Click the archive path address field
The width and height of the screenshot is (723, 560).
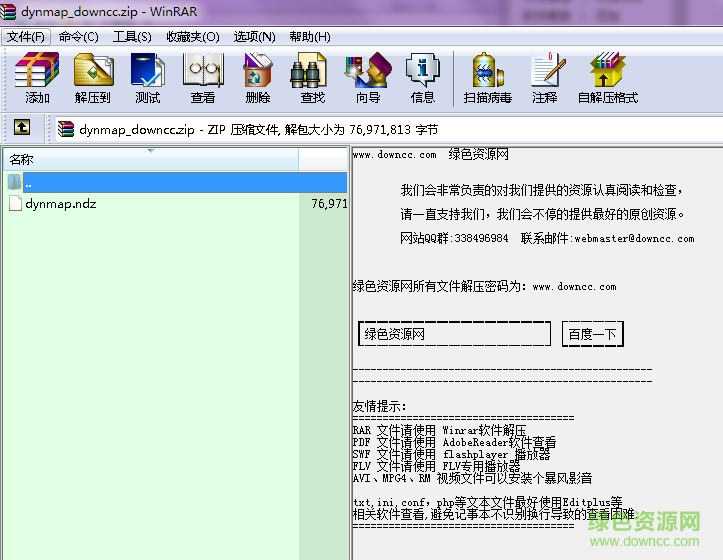389,130
